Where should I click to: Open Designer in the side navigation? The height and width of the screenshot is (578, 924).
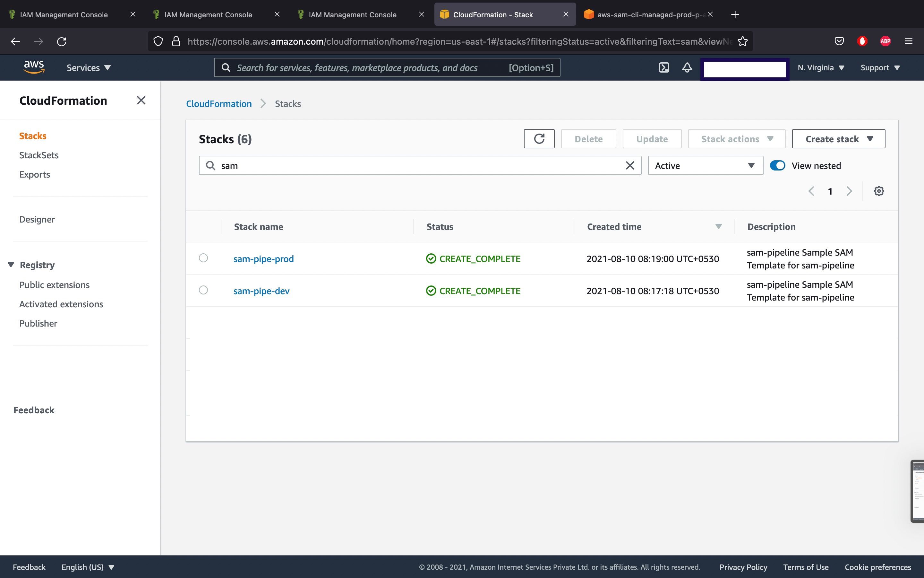(x=37, y=219)
